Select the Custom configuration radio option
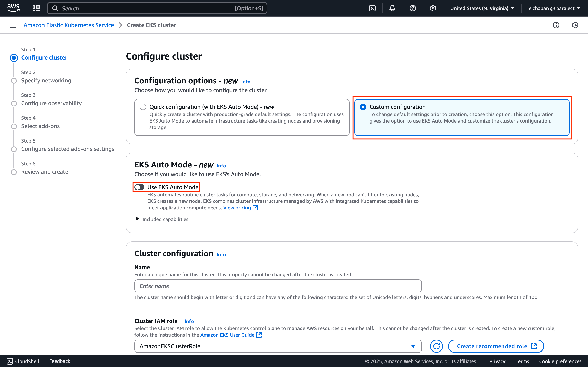Image resolution: width=588 pixels, height=367 pixels. click(x=363, y=107)
